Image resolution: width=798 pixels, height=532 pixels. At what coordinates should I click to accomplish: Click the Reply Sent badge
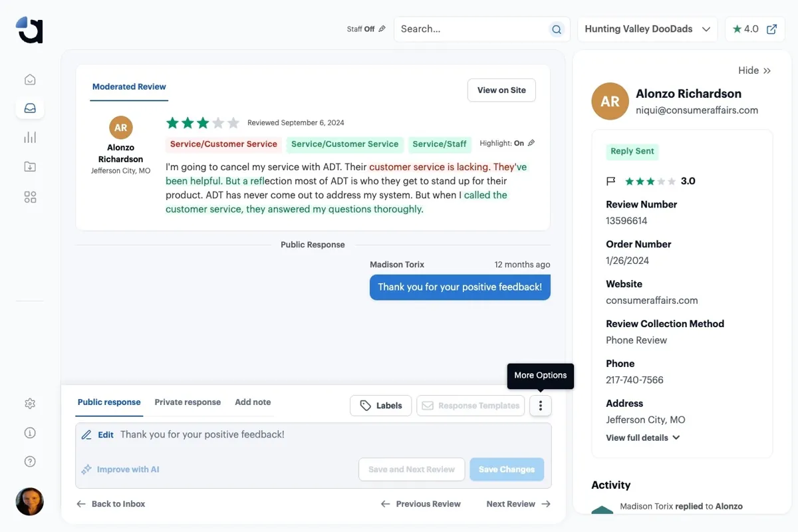(632, 152)
